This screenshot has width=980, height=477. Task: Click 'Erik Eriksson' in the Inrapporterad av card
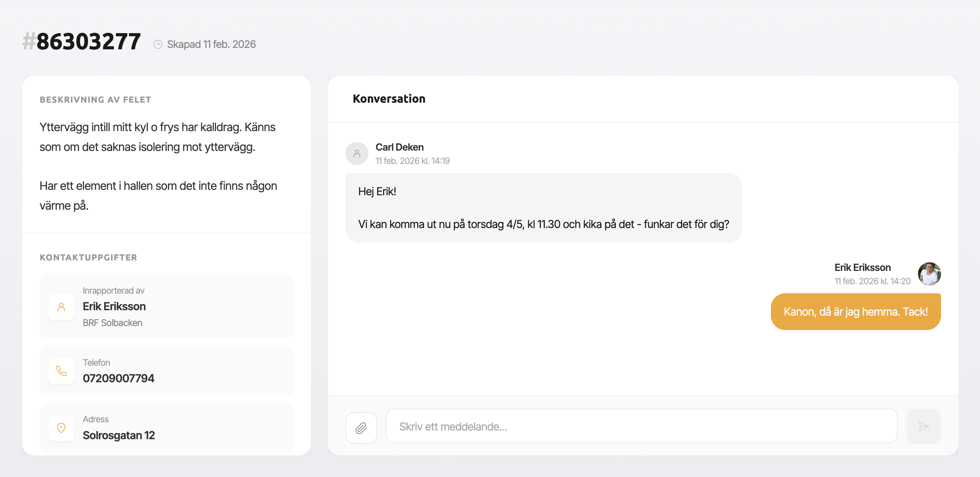coord(114,306)
